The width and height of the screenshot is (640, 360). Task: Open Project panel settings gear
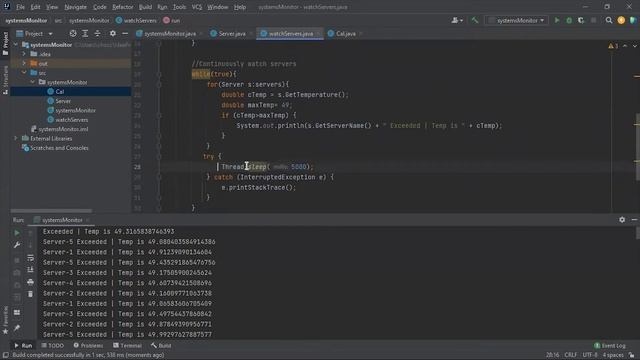[113, 33]
